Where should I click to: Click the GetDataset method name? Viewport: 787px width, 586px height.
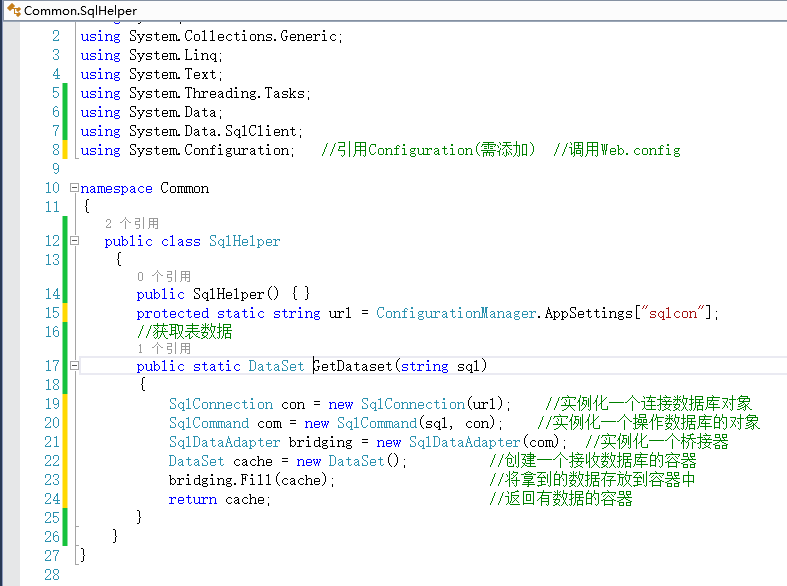(x=352, y=366)
